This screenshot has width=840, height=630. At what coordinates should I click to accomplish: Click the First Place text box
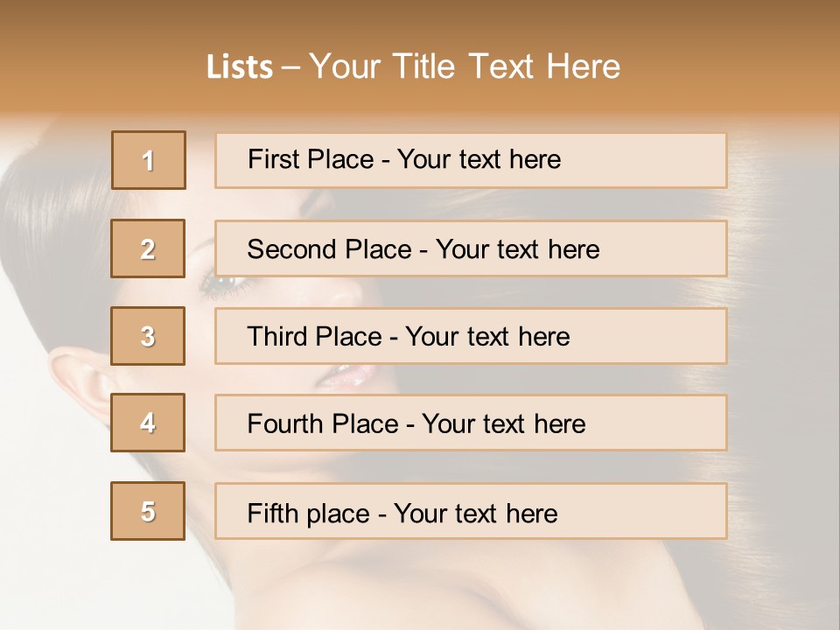[471, 160]
